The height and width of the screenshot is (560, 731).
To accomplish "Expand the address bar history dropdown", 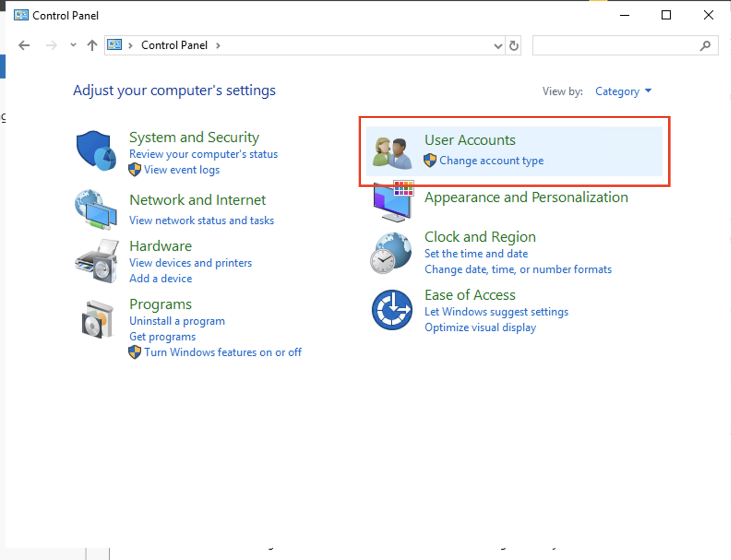I will (x=498, y=46).
